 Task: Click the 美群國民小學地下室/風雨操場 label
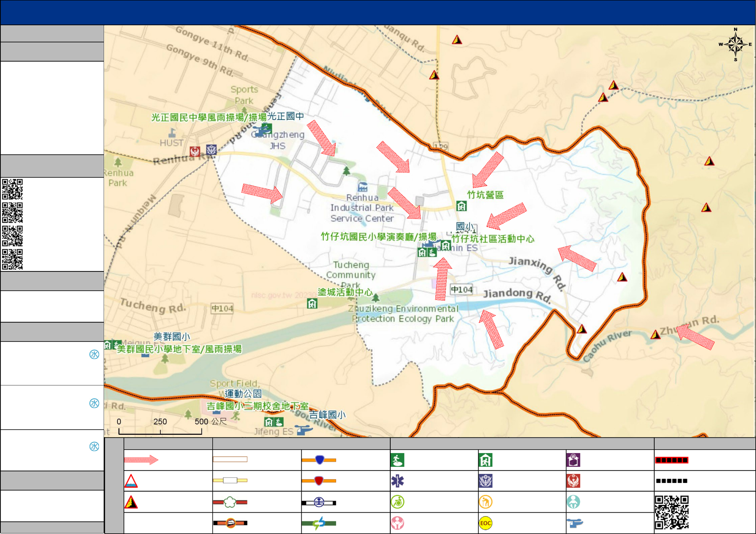(x=180, y=349)
